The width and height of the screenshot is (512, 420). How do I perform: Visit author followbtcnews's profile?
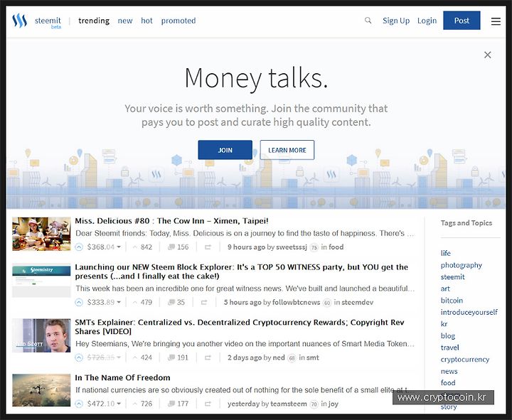[296, 303]
